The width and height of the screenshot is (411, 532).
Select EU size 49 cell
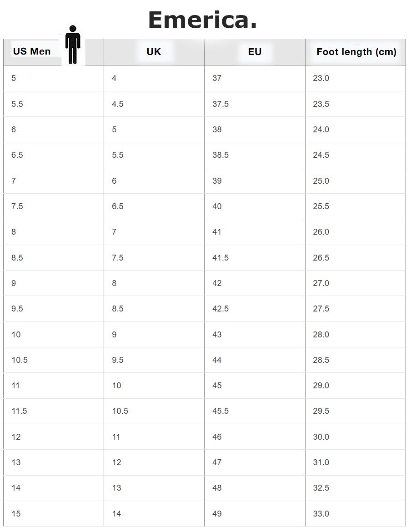point(217,514)
